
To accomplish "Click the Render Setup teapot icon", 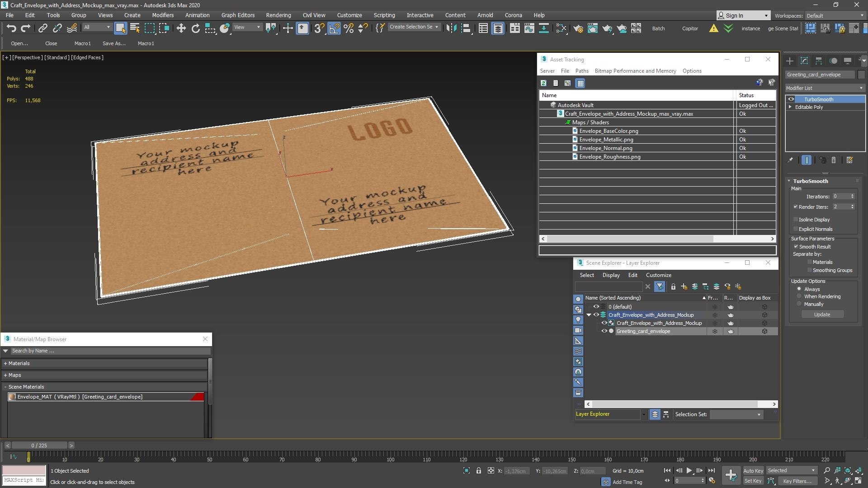I will pos(578,28).
